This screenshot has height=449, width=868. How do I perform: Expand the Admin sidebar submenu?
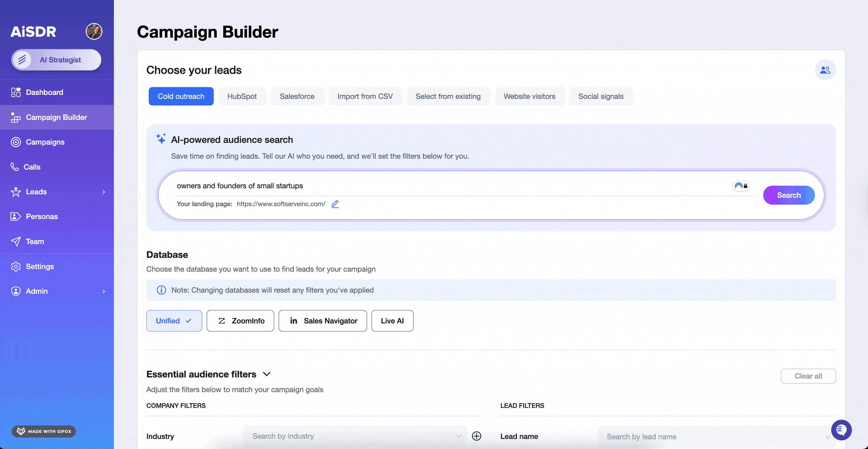pyautogui.click(x=104, y=291)
